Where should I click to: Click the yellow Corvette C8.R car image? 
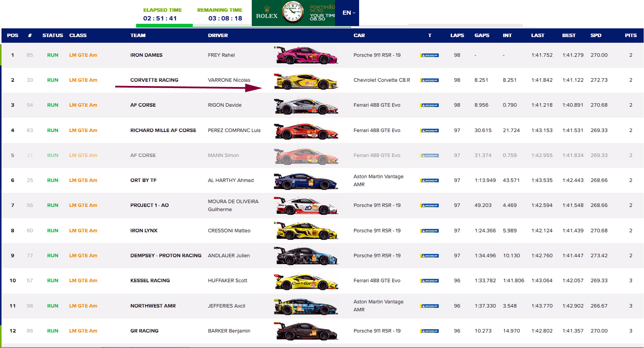coord(306,81)
